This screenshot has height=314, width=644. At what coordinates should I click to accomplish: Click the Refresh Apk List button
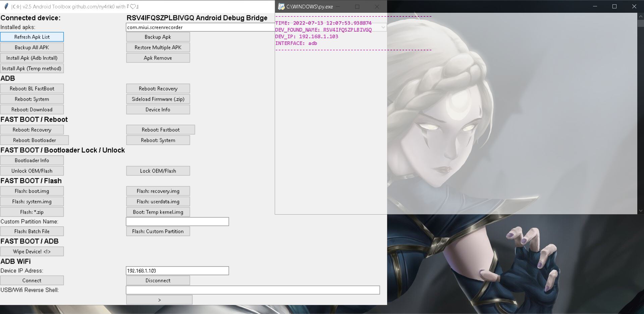[32, 37]
